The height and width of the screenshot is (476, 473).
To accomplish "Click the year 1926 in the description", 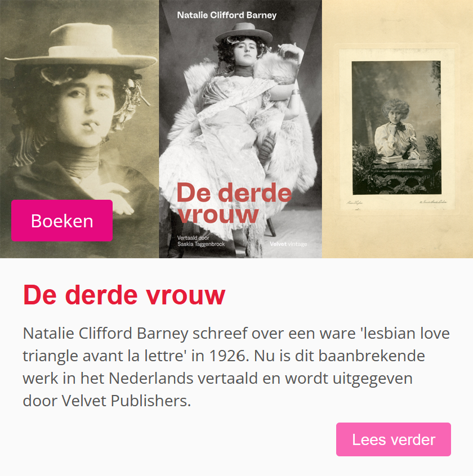I will click(227, 356).
